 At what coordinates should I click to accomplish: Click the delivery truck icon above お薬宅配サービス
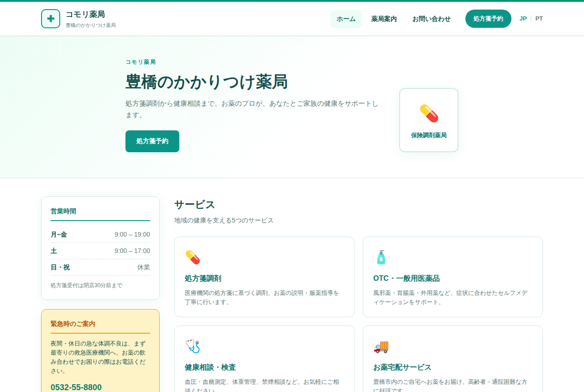[381, 346]
